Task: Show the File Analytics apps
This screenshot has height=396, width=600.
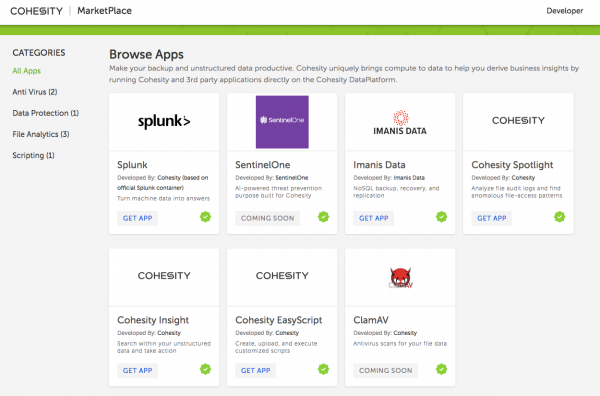Action: pyautogui.click(x=41, y=134)
